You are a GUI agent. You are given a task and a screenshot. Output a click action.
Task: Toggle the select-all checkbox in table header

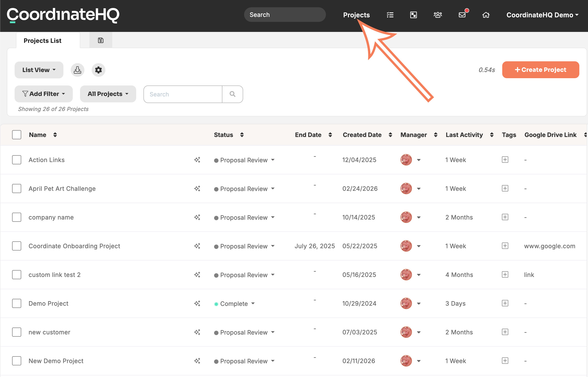[x=17, y=135]
